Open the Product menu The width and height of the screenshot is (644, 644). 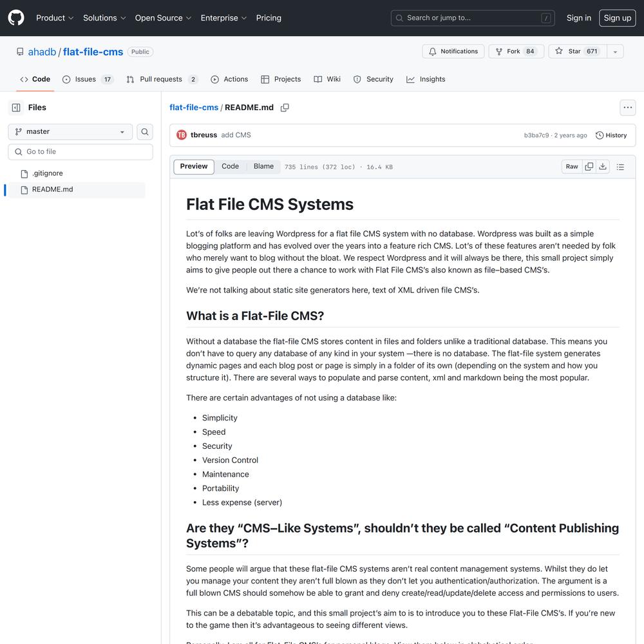click(x=55, y=18)
